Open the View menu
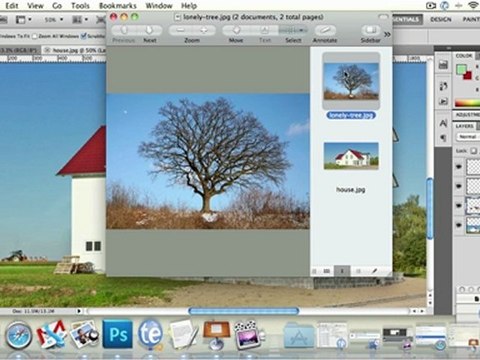This screenshot has height=360, width=480. click(x=35, y=5)
